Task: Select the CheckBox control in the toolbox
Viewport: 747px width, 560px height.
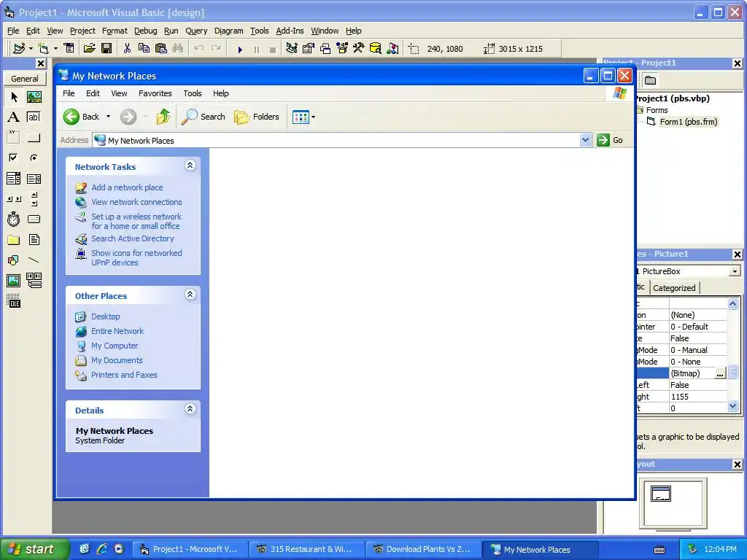Action: [14, 157]
